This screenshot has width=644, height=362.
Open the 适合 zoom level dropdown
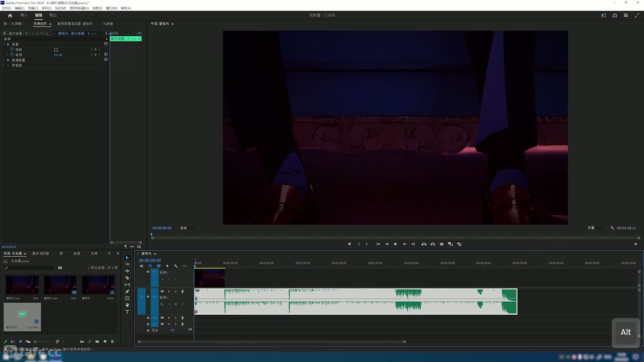pyautogui.click(x=190, y=228)
